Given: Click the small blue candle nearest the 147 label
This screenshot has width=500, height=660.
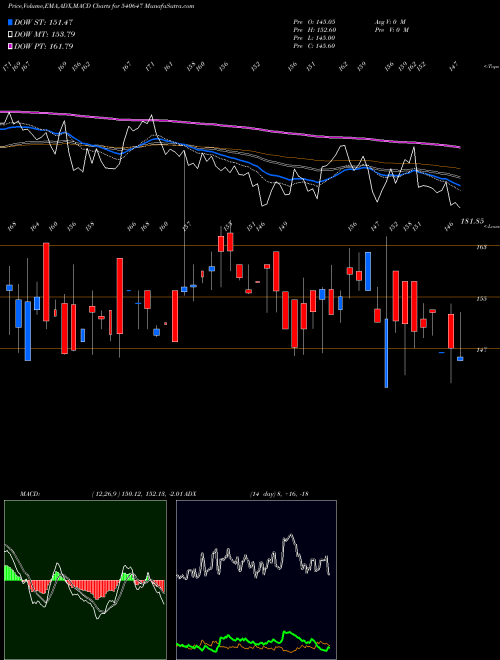Looking at the screenshot, I should click(460, 359).
